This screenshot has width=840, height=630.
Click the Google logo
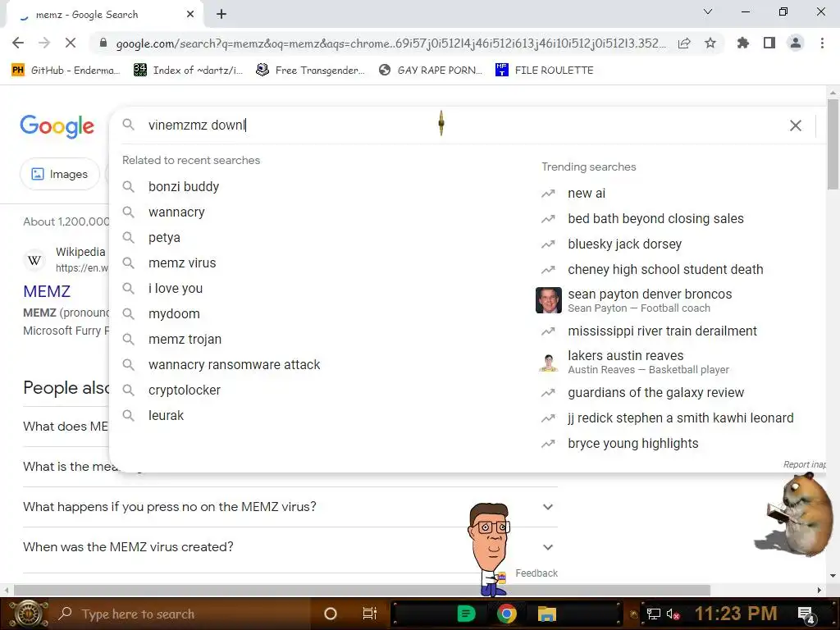(57, 126)
